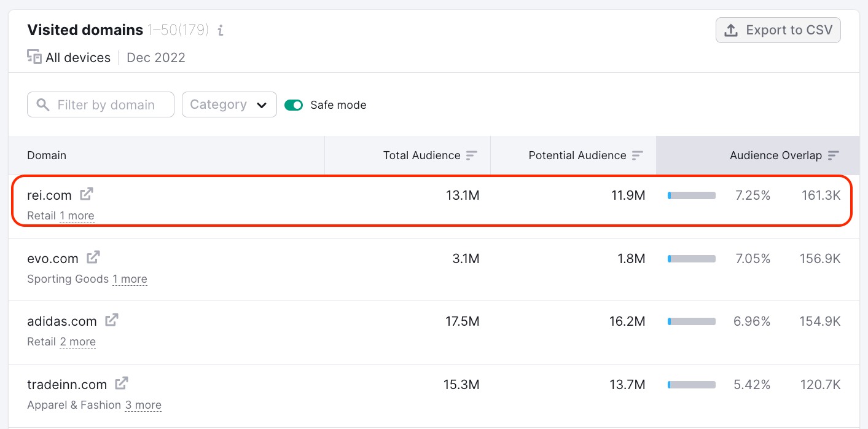868x429 pixels.
Task: Click rei.com overlap value 7.25%
Action: click(x=753, y=195)
